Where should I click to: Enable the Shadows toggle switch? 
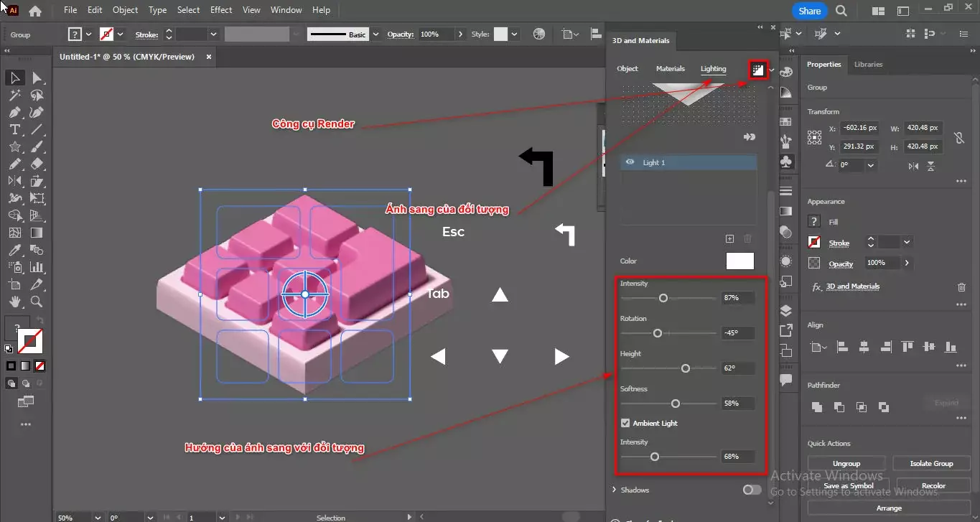coord(752,489)
